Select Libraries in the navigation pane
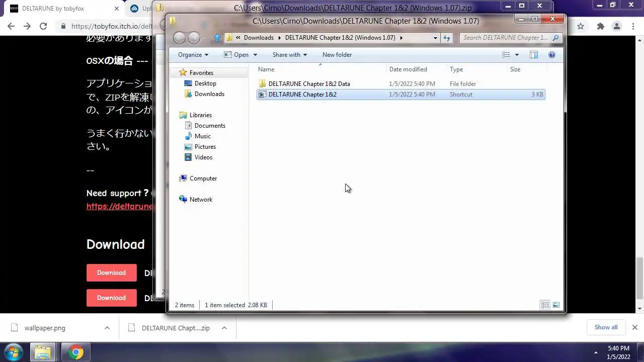644x362 pixels. click(201, 115)
